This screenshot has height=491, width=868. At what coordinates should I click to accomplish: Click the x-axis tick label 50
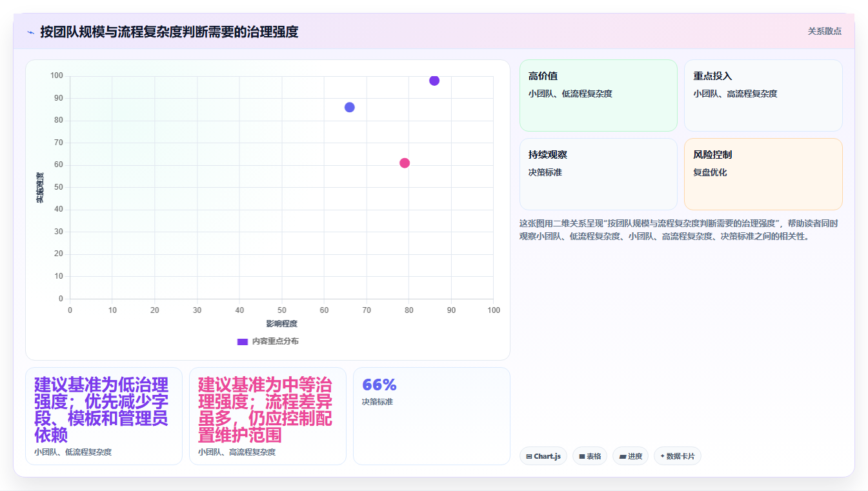282,310
